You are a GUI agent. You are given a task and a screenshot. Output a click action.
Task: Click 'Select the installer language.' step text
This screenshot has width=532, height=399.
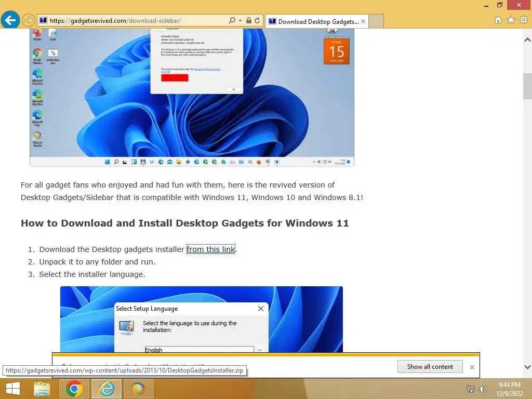(92, 274)
